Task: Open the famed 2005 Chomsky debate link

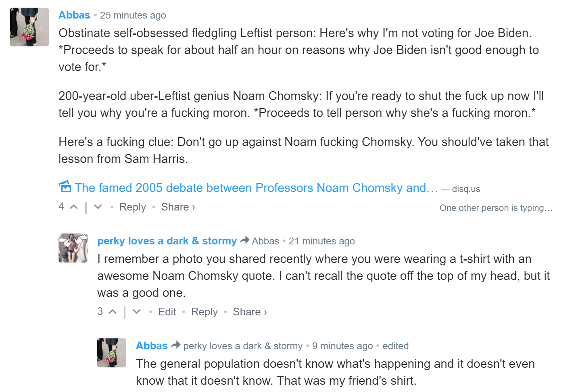Action: point(256,188)
